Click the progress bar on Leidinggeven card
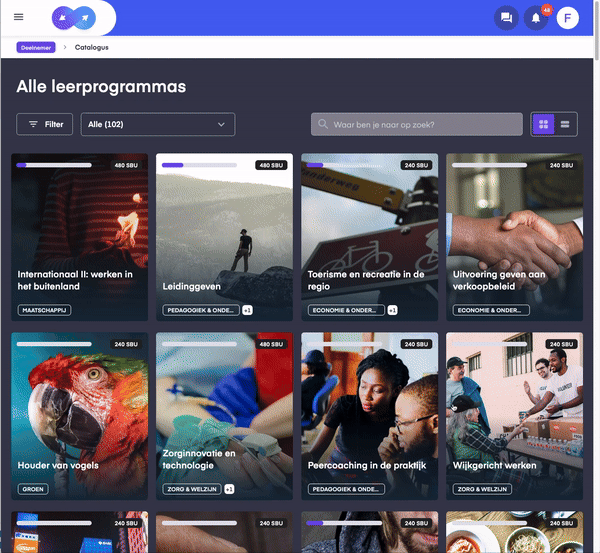Viewport: 600px width, 553px height. click(199, 165)
